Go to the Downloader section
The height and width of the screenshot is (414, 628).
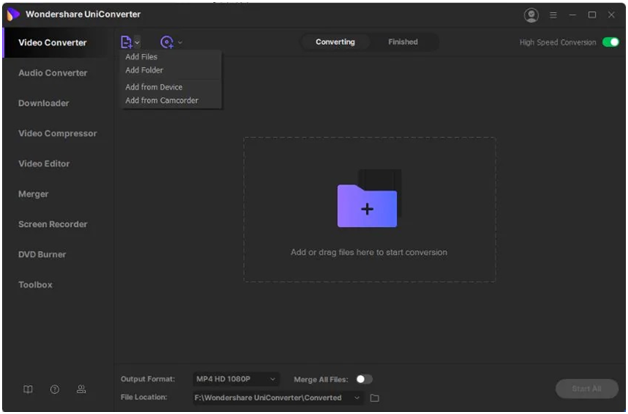[x=44, y=103]
